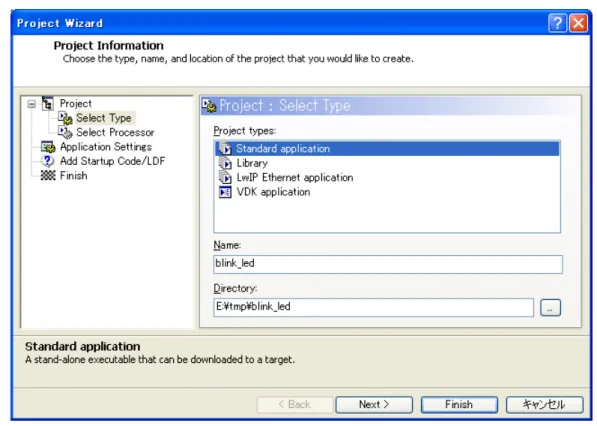
Task: Open the directory browse button
Action: click(x=550, y=308)
